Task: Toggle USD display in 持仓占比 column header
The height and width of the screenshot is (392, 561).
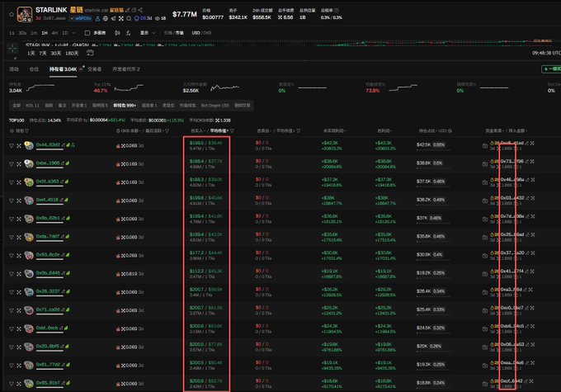Action: (x=443, y=131)
